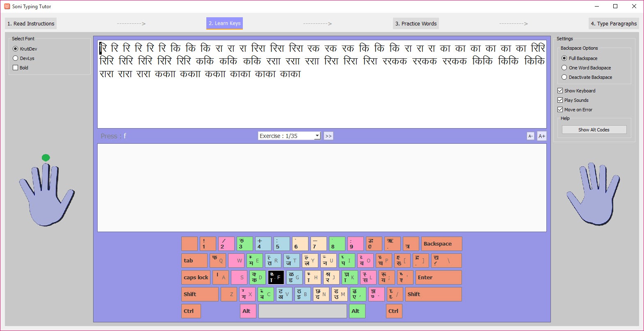Uncheck Show Keyboard
Viewport: 644px width, 331px height.
[x=560, y=91]
